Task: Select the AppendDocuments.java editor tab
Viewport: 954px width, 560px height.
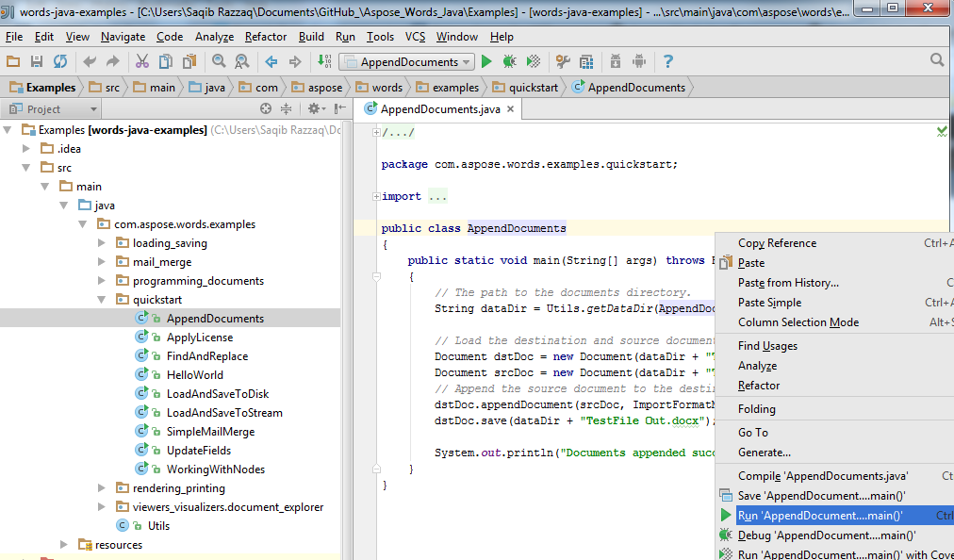Action: coord(436,107)
